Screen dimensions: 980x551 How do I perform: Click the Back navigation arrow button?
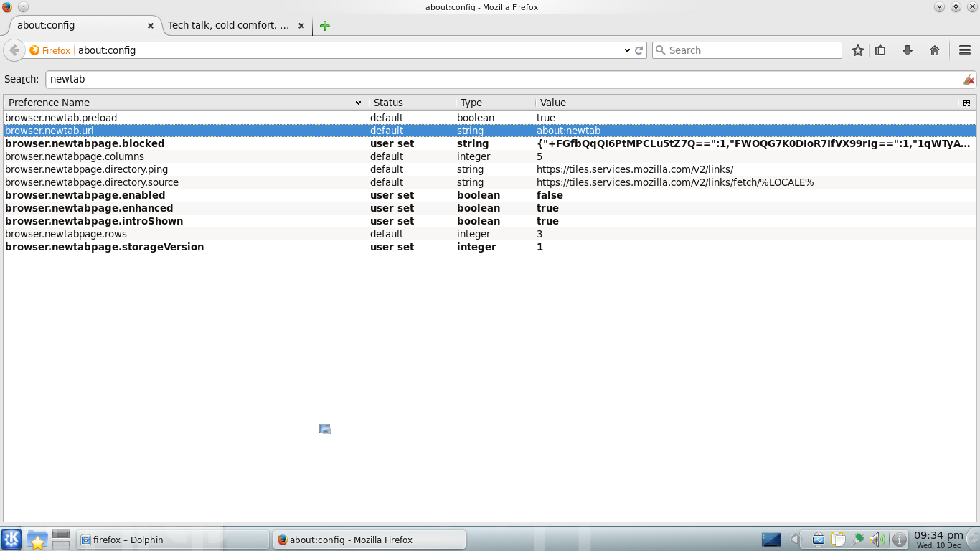14,50
